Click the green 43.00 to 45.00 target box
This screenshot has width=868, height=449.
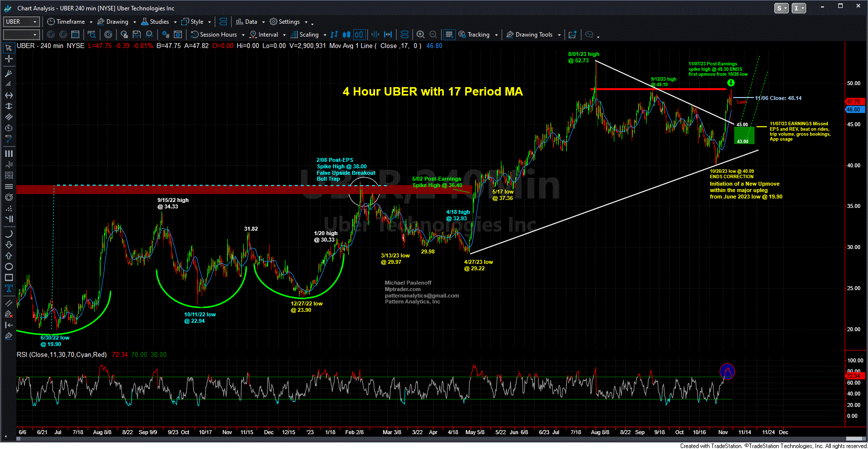click(744, 136)
